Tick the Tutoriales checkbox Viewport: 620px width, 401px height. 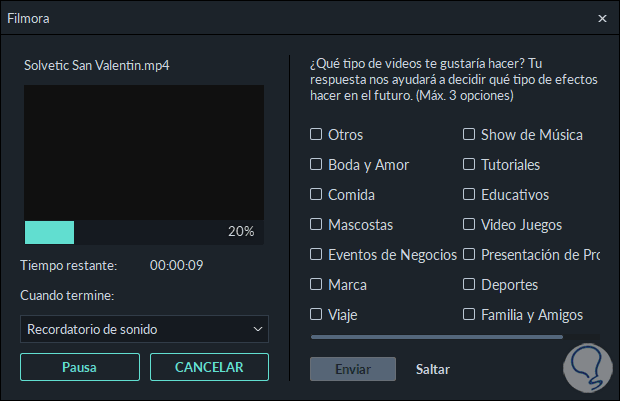(x=469, y=165)
